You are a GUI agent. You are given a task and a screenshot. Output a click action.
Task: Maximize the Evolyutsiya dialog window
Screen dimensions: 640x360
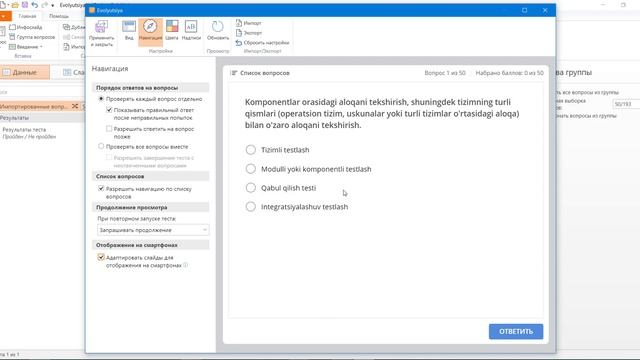coord(524,10)
